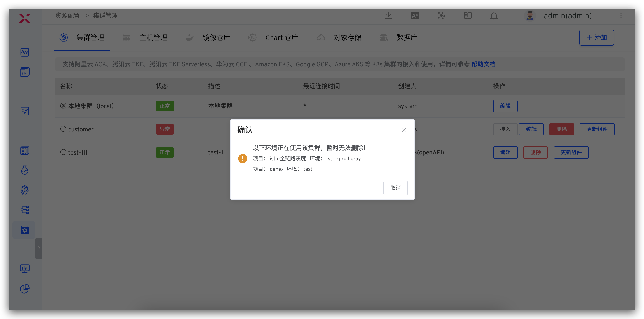Open the pie chart insights sidebar icon

[x=25, y=289]
